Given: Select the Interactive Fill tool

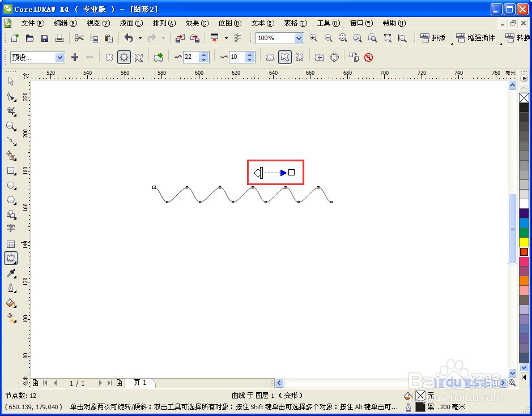Looking at the screenshot, I should click(11, 318).
